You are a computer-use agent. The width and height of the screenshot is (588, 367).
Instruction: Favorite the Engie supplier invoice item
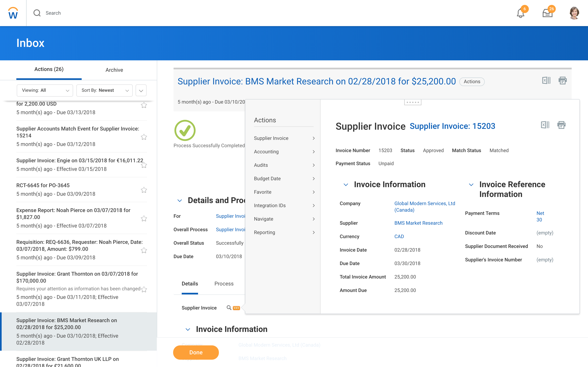click(x=144, y=165)
